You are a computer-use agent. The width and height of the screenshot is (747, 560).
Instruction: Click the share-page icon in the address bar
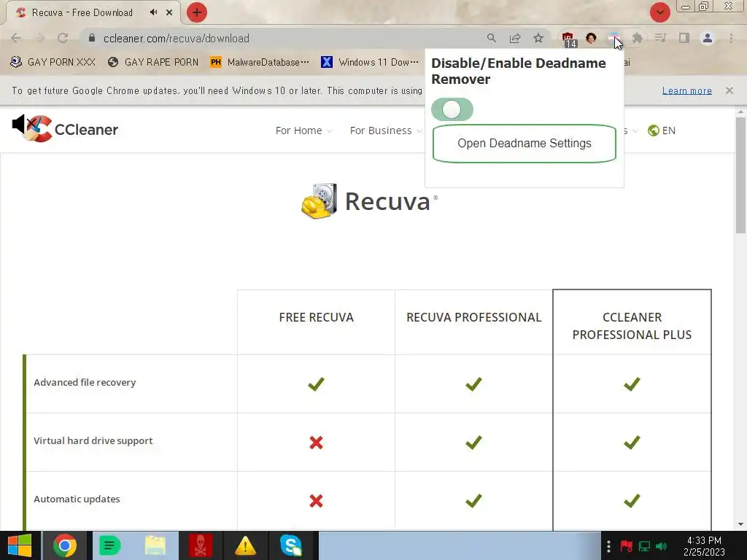[x=515, y=38]
